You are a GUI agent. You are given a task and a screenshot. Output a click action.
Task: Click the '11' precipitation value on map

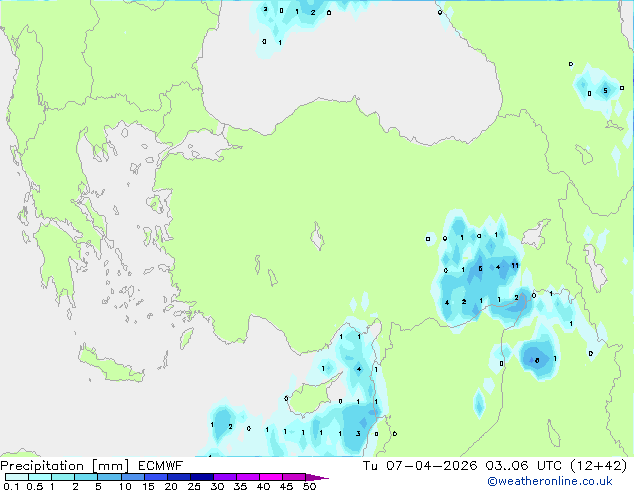click(515, 266)
